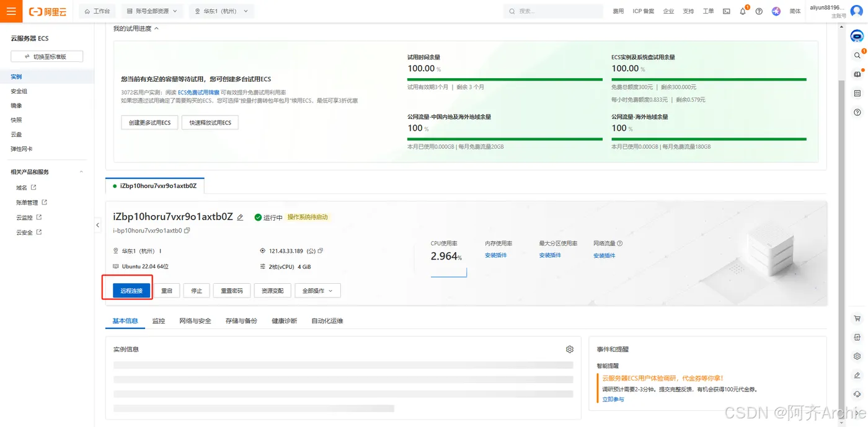
Task: Copy instance ID i-bp10horu7vxr9o1axtb0
Action: click(x=187, y=231)
